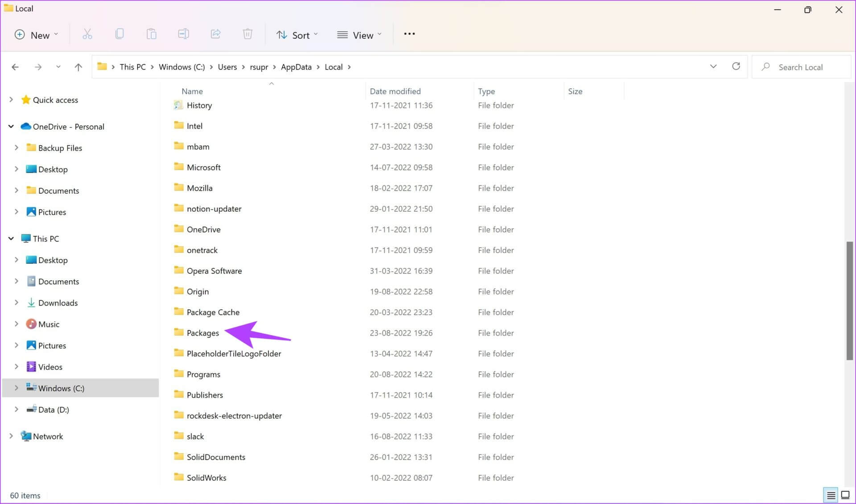Click the Search Local input field
856x504 pixels.
(801, 67)
